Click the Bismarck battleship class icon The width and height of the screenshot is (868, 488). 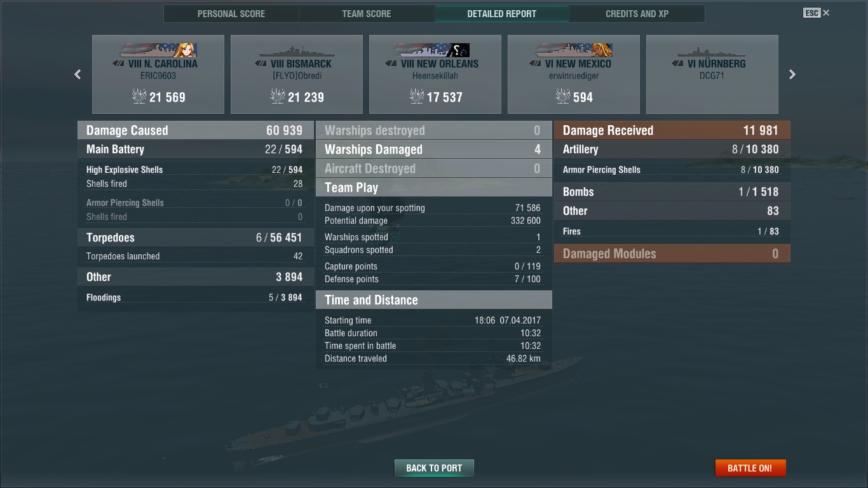pyautogui.click(x=261, y=64)
